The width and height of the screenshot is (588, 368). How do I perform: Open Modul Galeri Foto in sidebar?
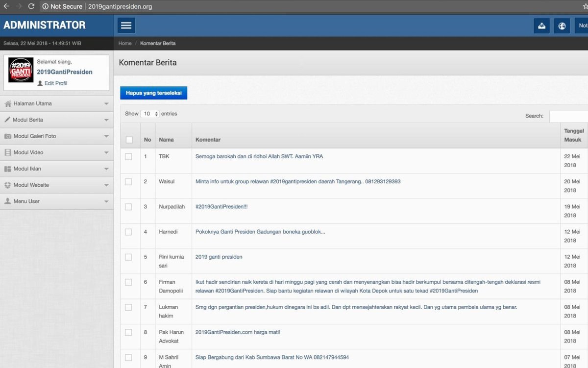pyautogui.click(x=57, y=136)
